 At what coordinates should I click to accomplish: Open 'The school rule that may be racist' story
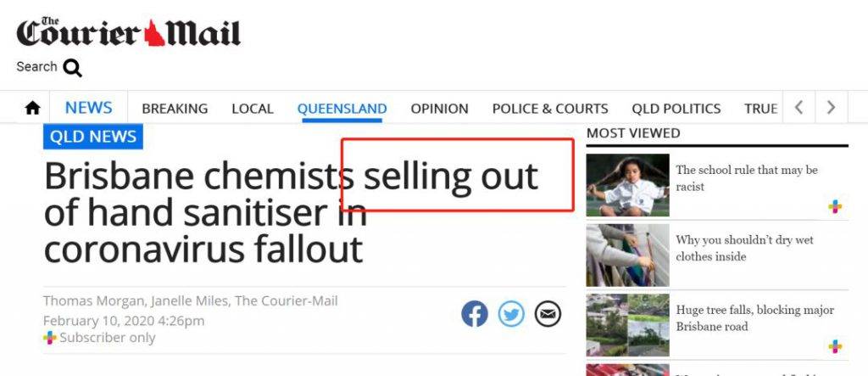pos(747,178)
